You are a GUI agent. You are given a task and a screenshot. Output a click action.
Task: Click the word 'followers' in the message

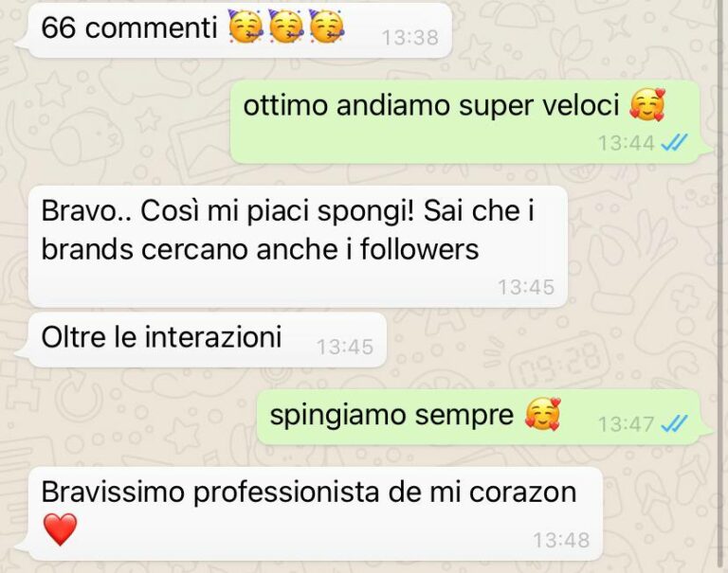click(419, 249)
